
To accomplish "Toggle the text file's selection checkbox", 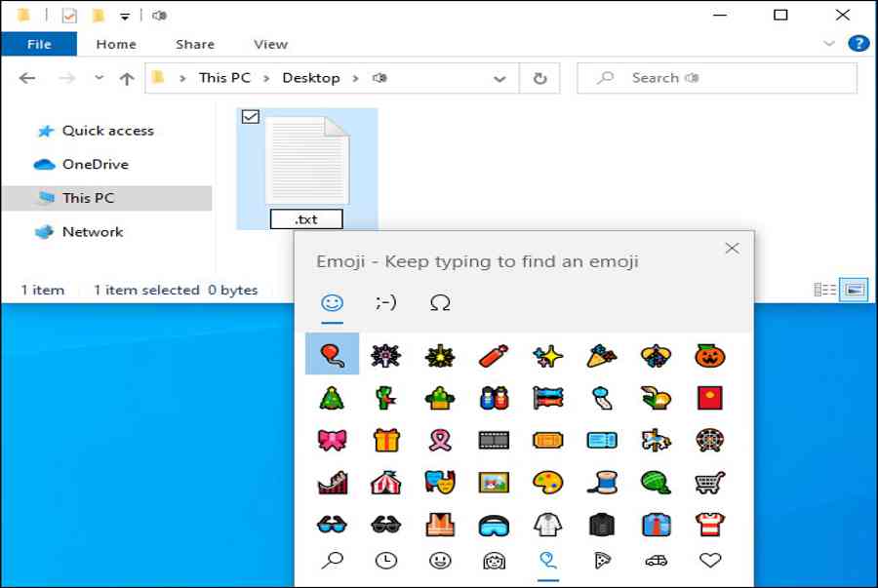I will 251,116.
